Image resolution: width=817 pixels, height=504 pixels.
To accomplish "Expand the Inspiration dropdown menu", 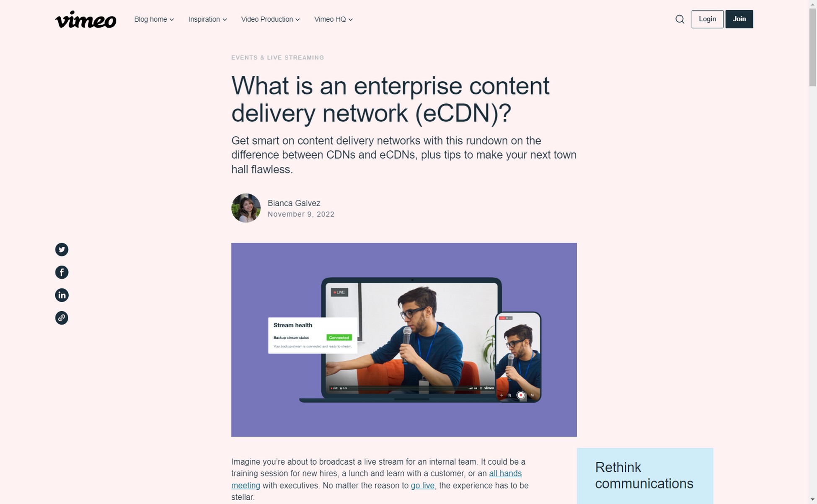I will (207, 19).
